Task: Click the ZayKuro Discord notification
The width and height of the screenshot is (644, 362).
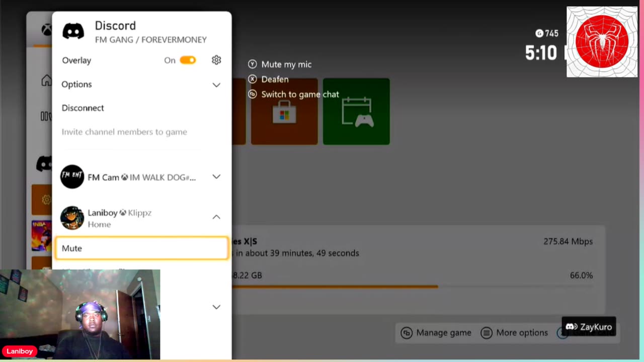Action: [589, 327]
